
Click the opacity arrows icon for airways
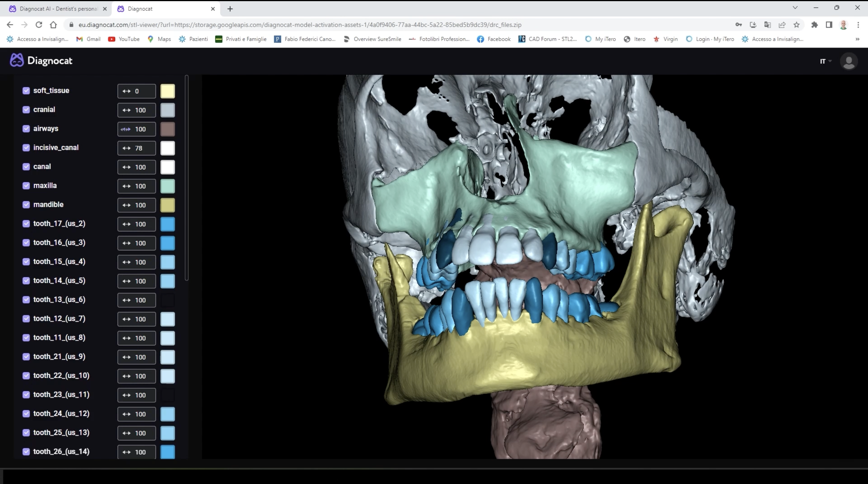[x=126, y=129]
